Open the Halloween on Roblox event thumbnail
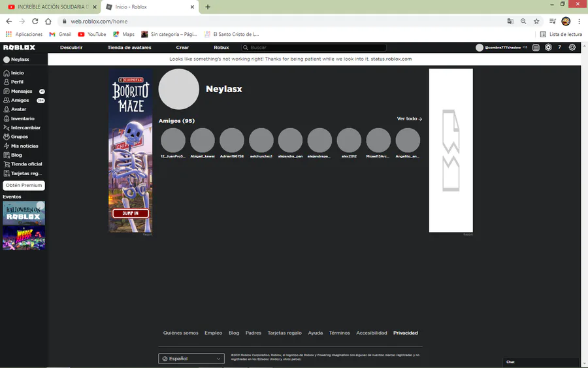The height and width of the screenshot is (368, 588). (24, 213)
